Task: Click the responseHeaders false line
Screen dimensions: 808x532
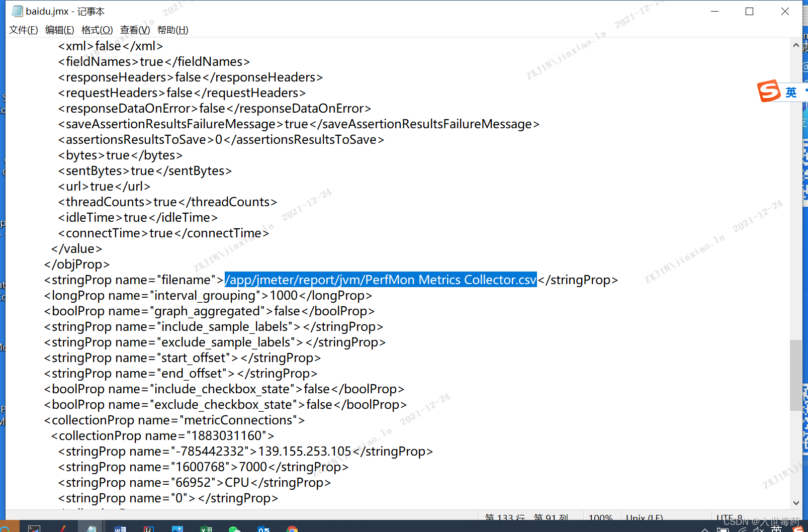Action: click(191, 77)
